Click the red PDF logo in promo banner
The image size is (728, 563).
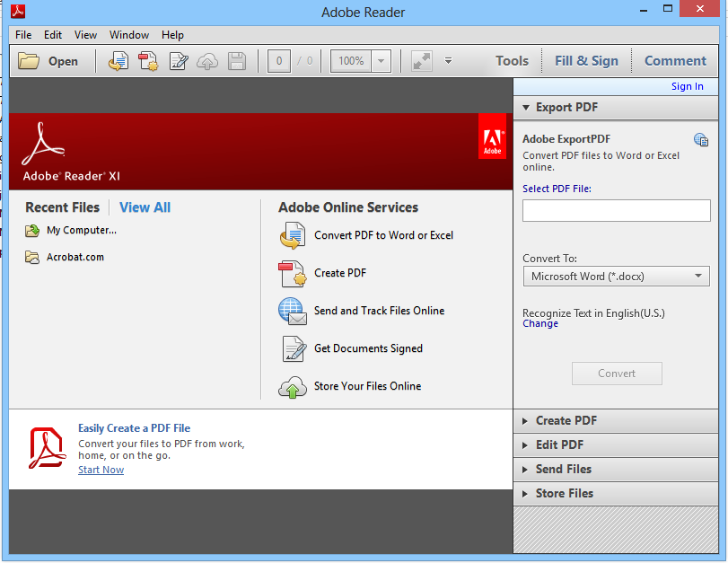(47, 448)
